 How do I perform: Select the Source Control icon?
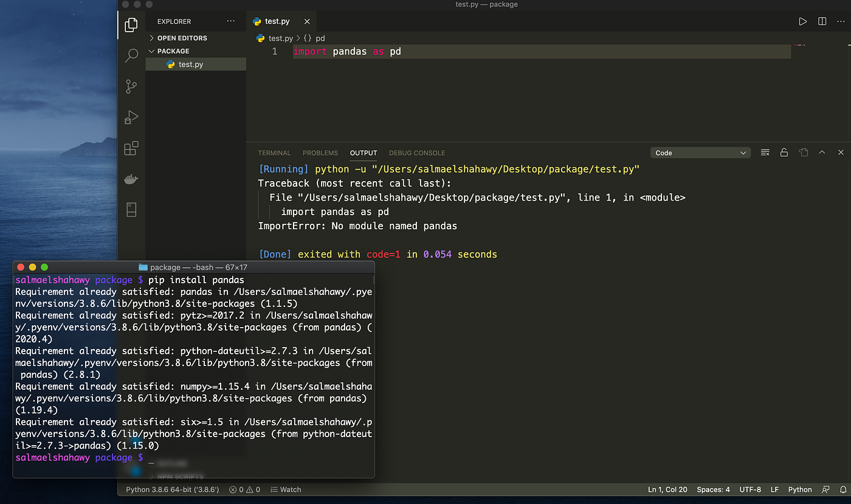131,86
